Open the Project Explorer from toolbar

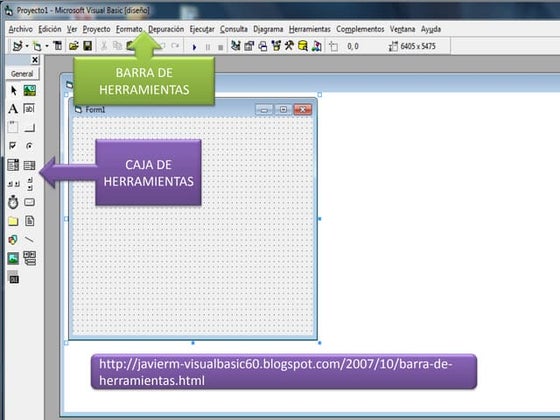(x=235, y=46)
